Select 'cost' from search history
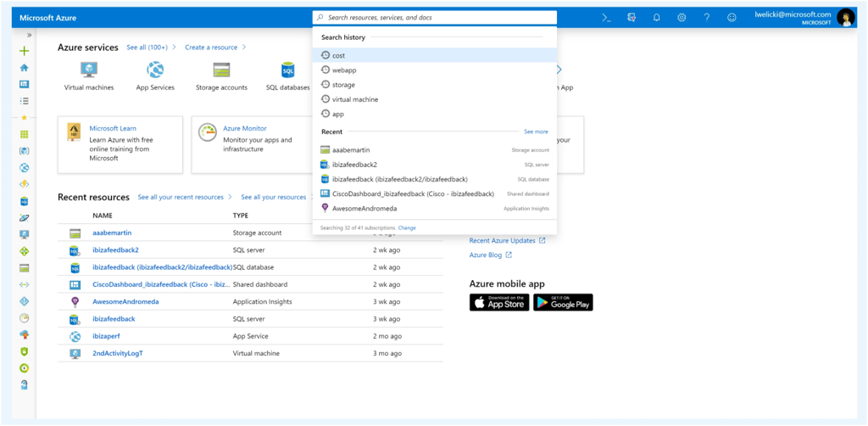Screen dimensions: 868x426 pos(435,55)
